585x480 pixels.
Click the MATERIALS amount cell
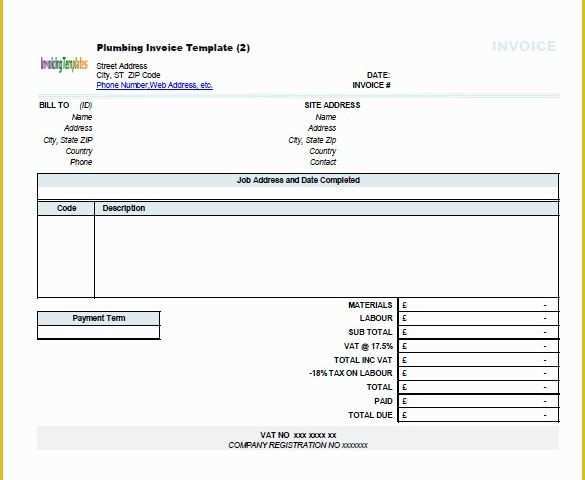tap(478, 305)
